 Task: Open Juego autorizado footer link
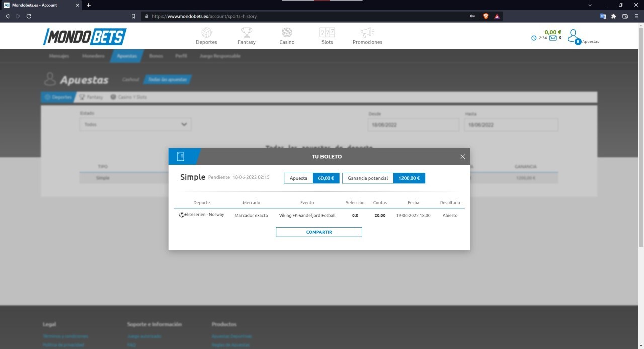point(144,336)
